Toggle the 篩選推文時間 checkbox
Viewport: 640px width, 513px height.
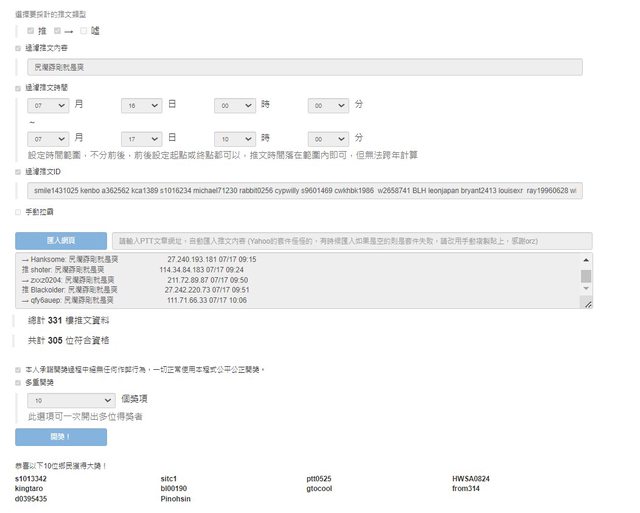[18, 88]
